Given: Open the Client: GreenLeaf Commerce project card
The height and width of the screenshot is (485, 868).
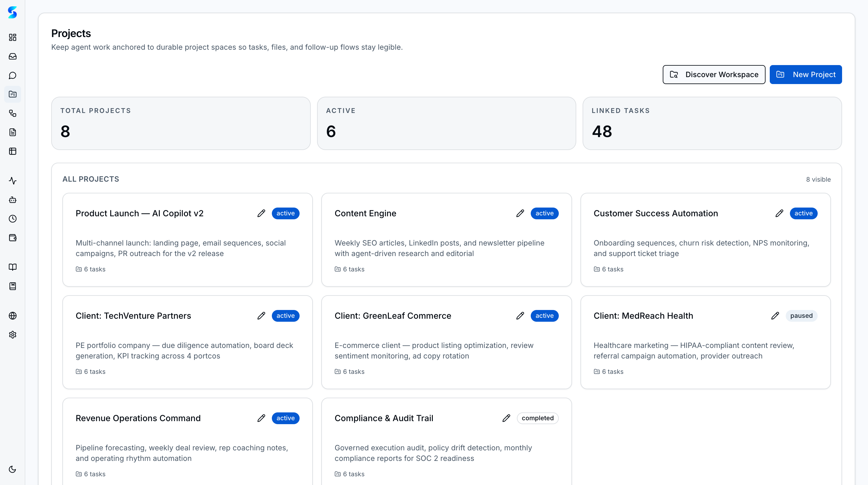Looking at the screenshot, I should tap(392, 316).
